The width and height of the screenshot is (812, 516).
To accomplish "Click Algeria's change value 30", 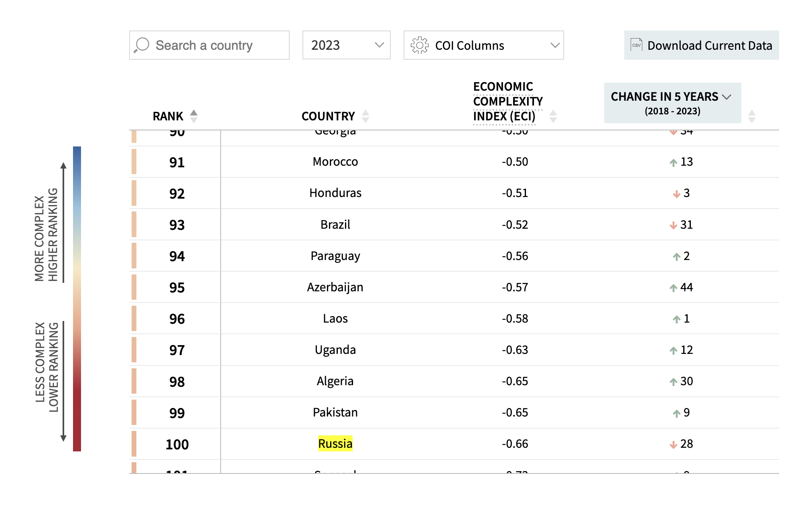I will (x=687, y=381).
